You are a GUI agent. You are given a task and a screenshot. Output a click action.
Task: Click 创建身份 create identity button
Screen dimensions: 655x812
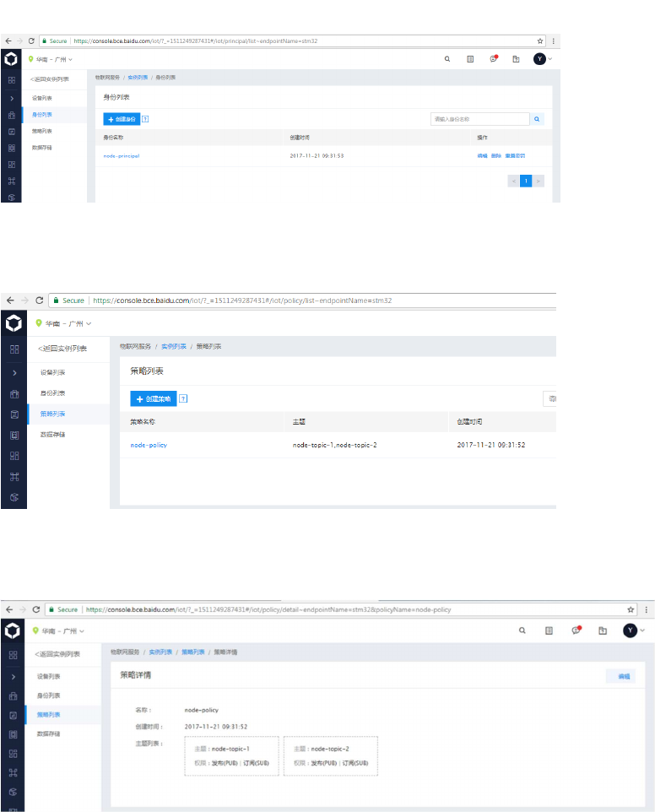coord(122,119)
